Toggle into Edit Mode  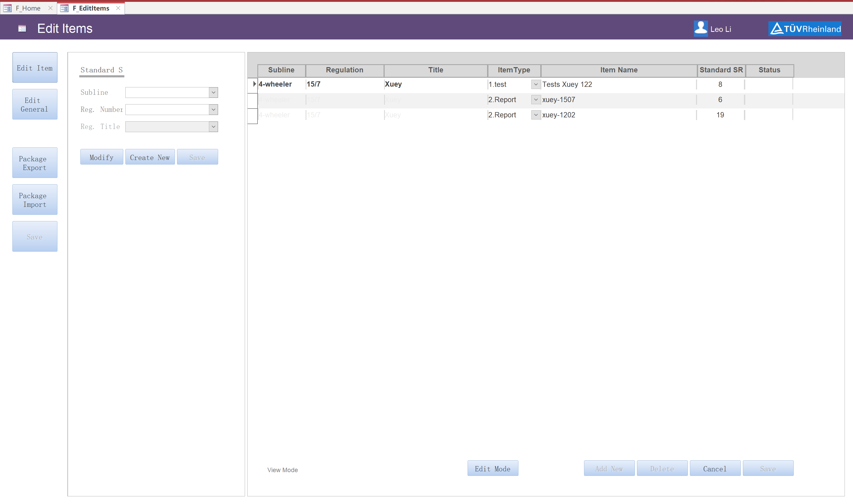tap(493, 468)
